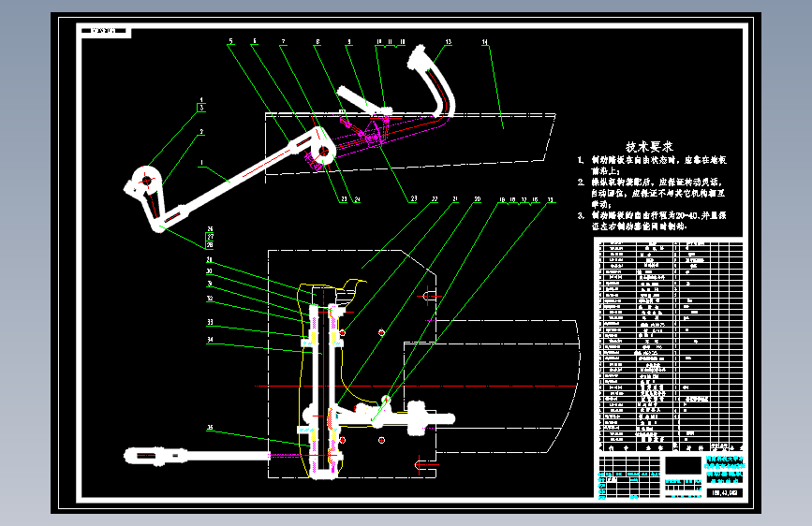The width and height of the screenshot is (812, 526).
Task: Click part callout number 6
Action: (255, 41)
